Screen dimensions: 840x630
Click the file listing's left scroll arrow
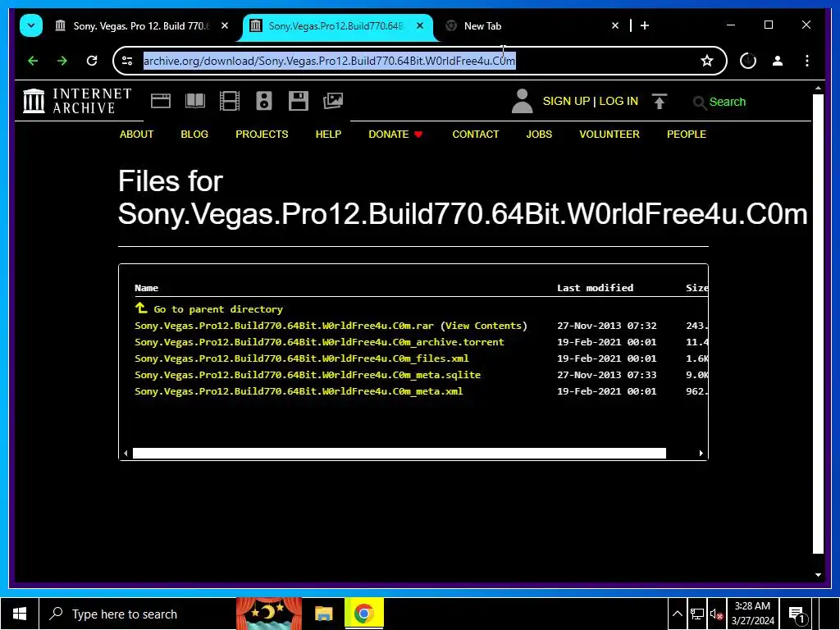click(126, 453)
